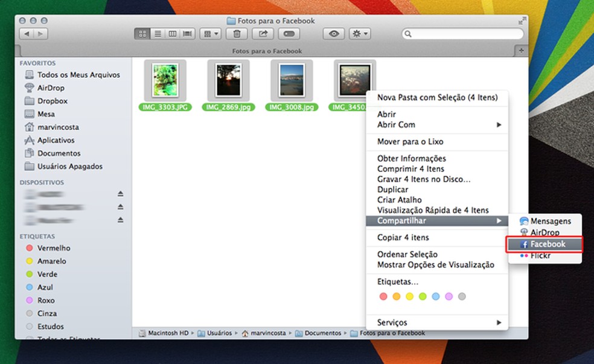Pick the red tag color dot in context menu
Image resolution: width=594 pixels, height=364 pixels.
point(383,296)
